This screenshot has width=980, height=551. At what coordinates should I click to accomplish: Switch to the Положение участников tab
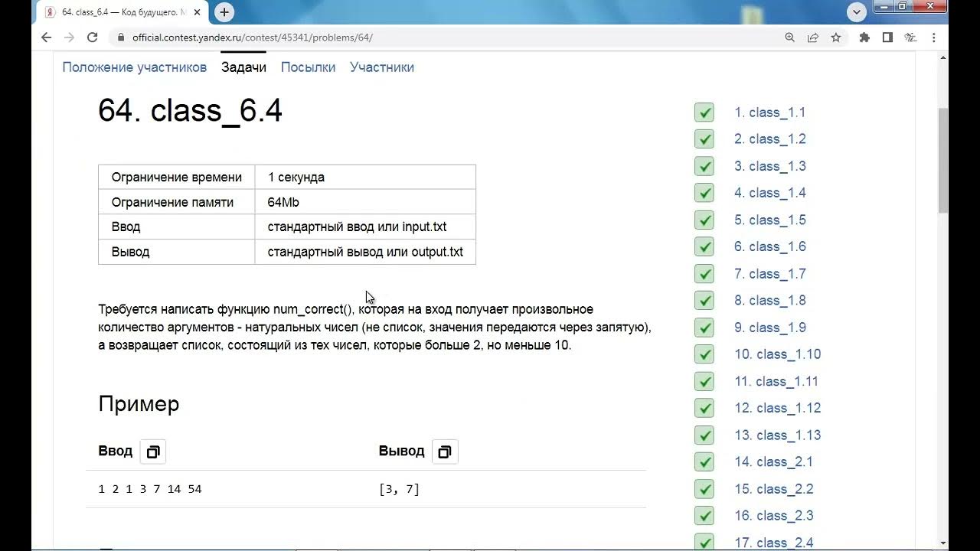(135, 67)
